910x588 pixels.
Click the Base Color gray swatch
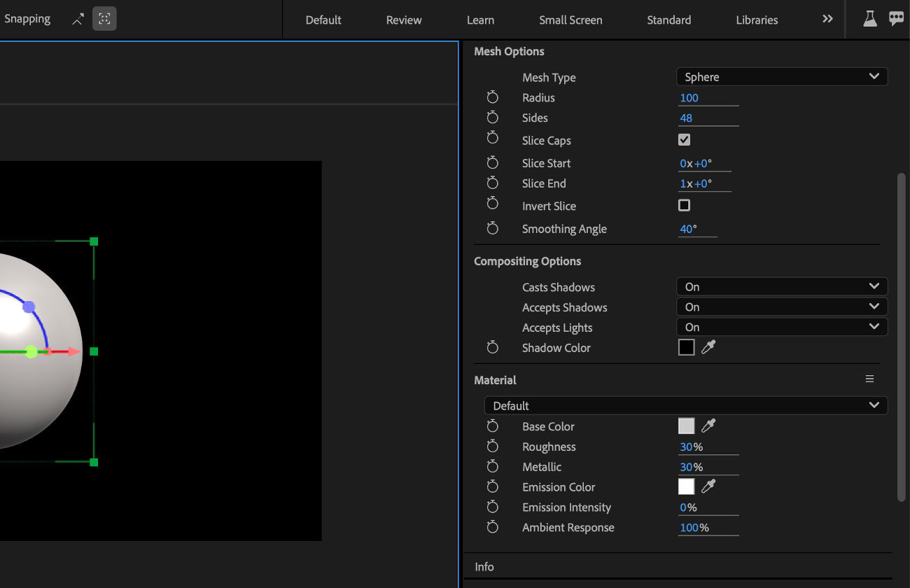point(686,426)
